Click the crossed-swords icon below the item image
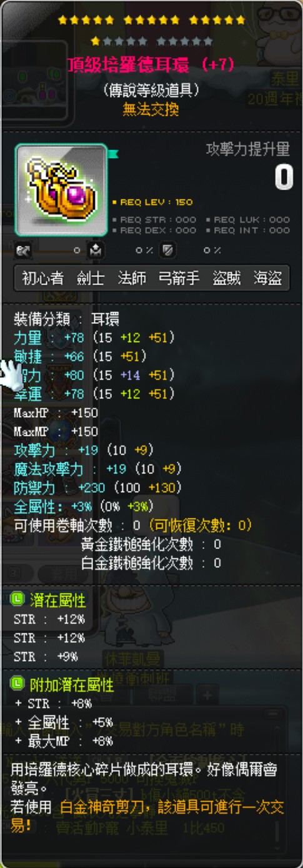Screen dimensions: 303x868 24,251
